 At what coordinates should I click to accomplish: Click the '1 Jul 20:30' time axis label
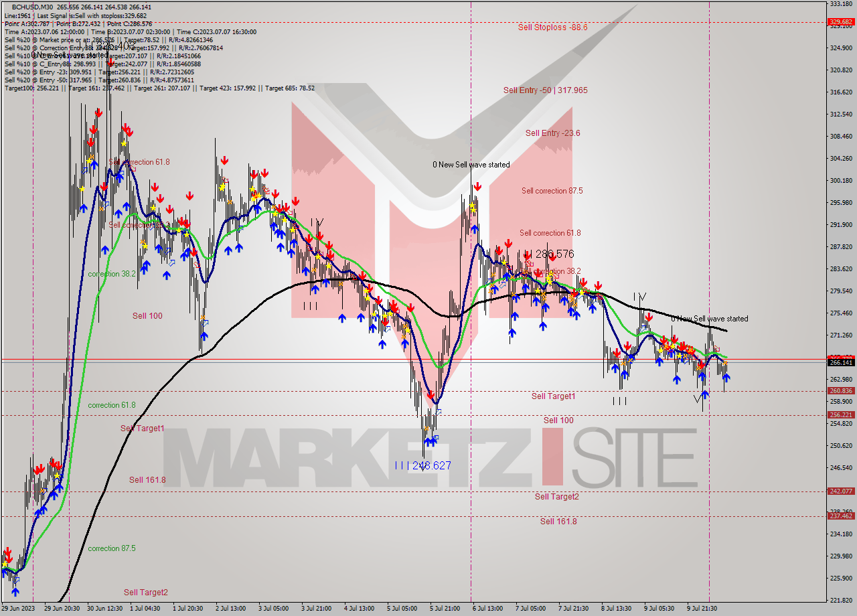click(x=188, y=609)
